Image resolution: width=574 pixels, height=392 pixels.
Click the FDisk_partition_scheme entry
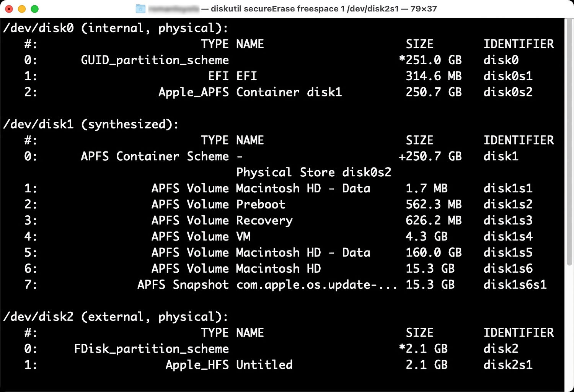click(151, 348)
